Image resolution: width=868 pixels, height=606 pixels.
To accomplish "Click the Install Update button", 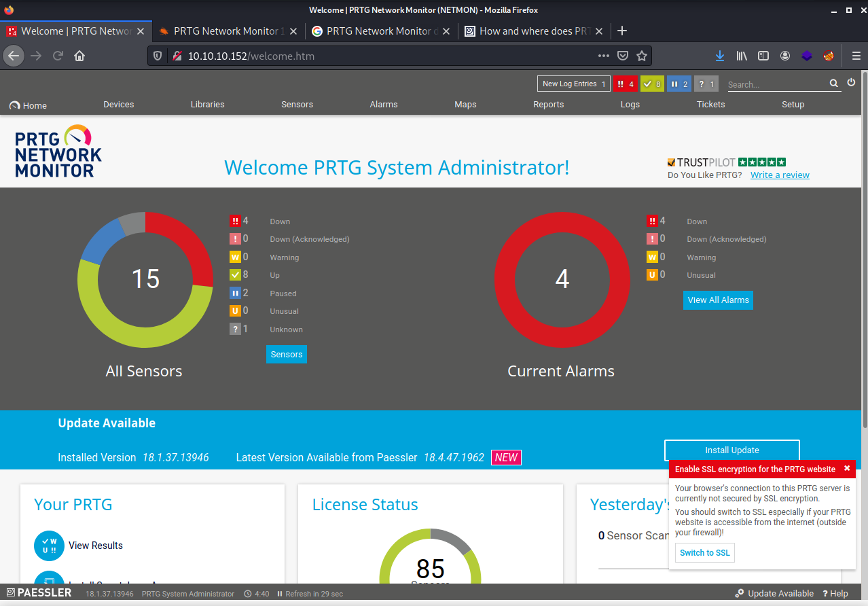I will coord(731,450).
